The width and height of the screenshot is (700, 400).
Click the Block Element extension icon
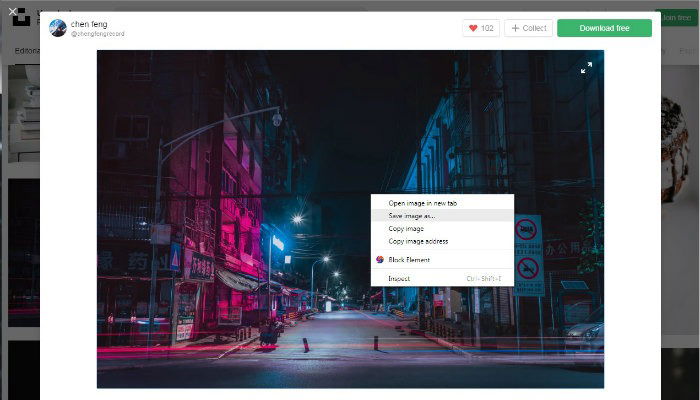(x=380, y=260)
